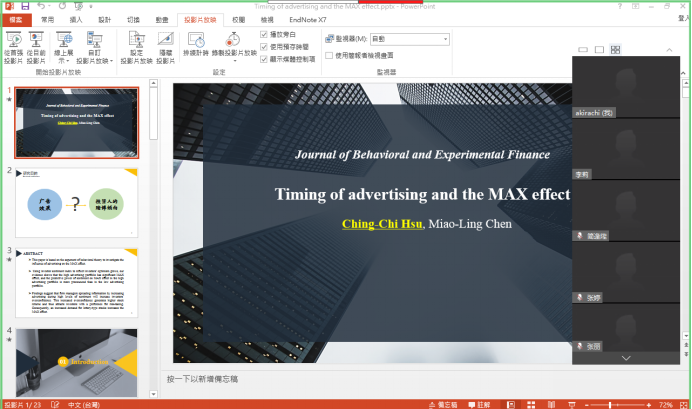Image resolution: width=692 pixels, height=409 pixels.
Task: Switch to Reading view in status bar
Action: (551, 405)
